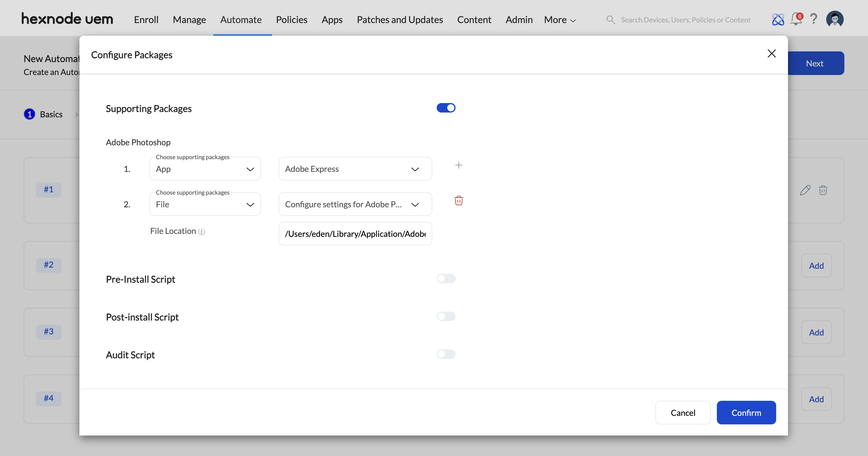This screenshot has height=456, width=868.
Task: Click the #3 action badge
Action: (48, 332)
